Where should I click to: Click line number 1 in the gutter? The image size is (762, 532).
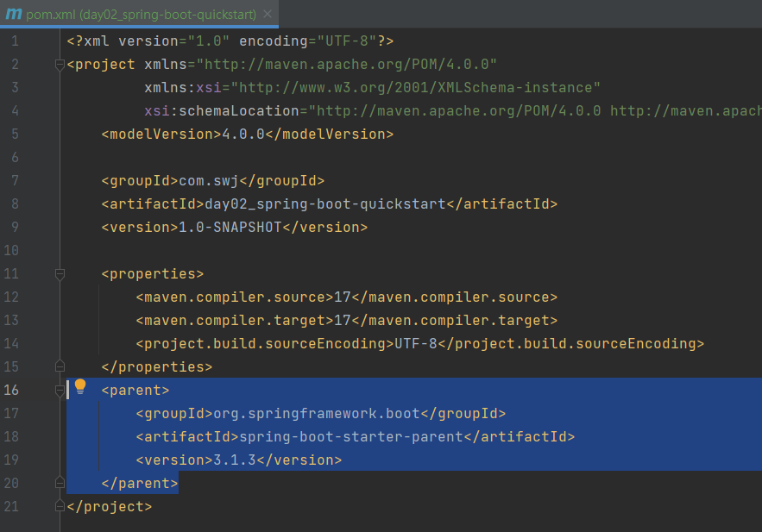[15, 41]
